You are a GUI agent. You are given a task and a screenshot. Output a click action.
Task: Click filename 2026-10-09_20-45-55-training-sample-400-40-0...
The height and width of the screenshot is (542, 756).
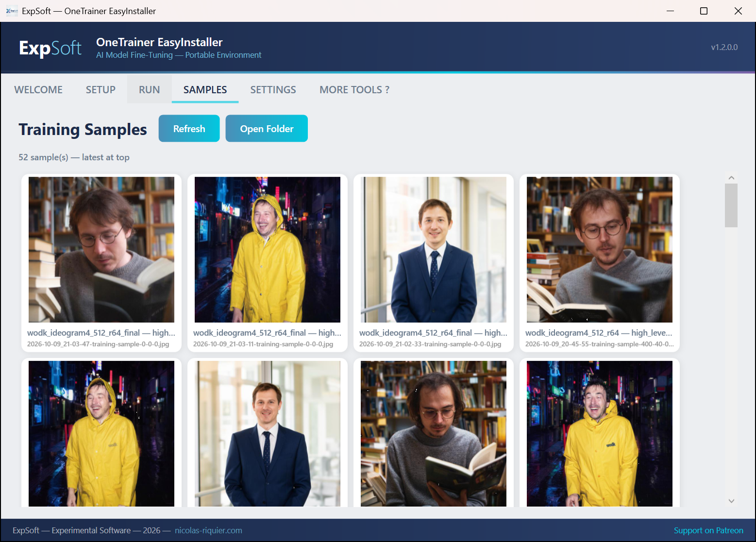point(600,344)
